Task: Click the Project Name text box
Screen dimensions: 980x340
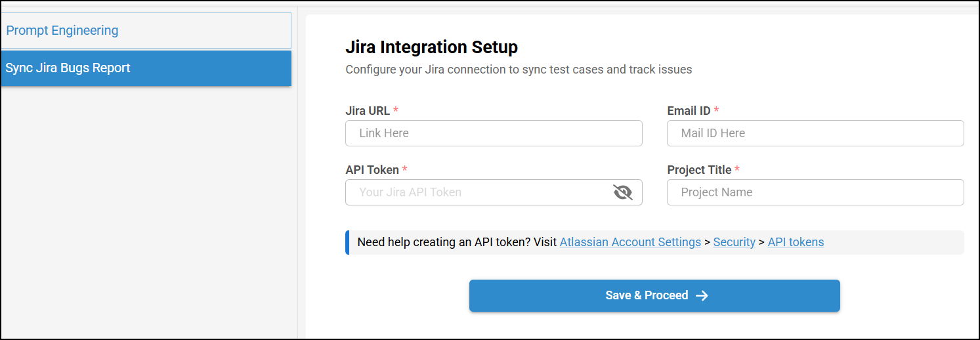Action: tap(815, 192)
